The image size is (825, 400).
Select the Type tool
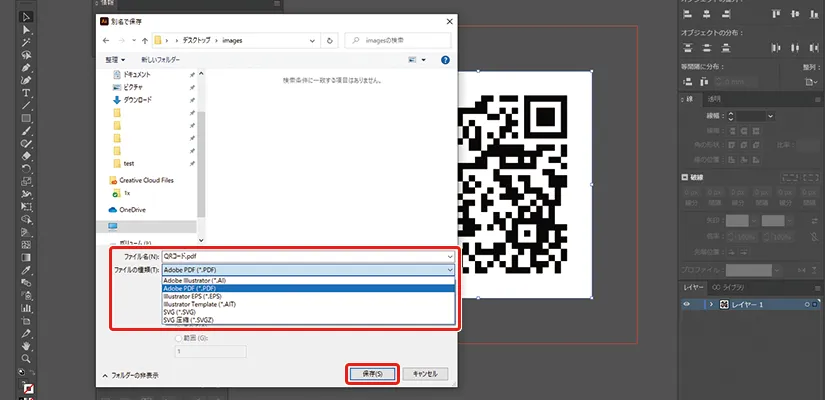(x=26, y=93)
